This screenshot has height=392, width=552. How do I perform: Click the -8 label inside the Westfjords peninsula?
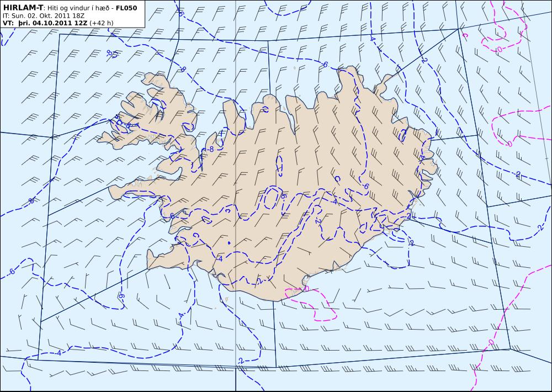(x=127, y=125)
